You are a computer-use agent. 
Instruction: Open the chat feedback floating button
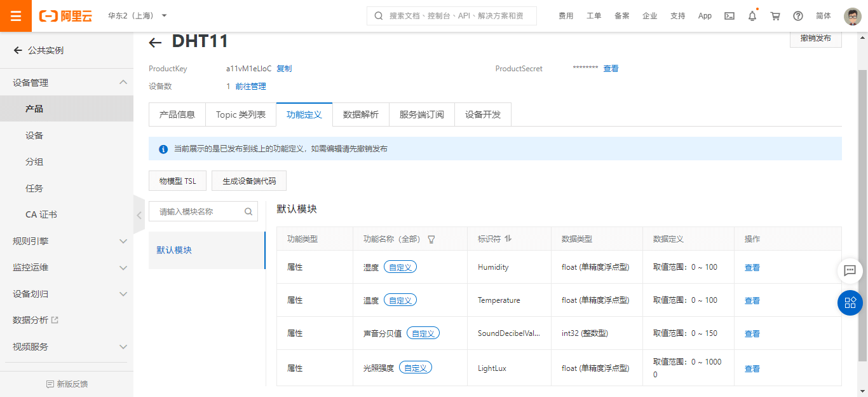[x=850, y=270]
